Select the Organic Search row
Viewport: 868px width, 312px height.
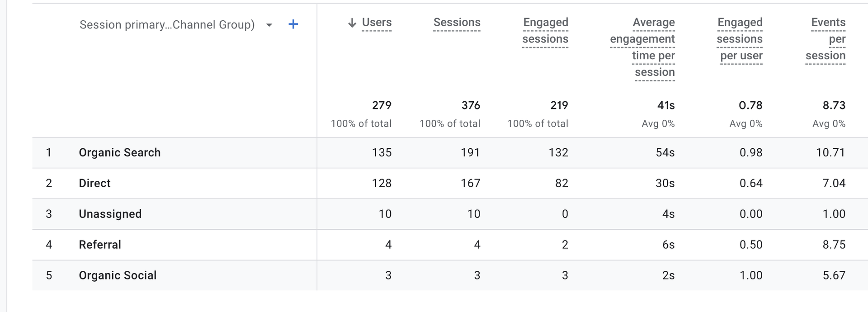pyautogui.click(x=120, y=153)
